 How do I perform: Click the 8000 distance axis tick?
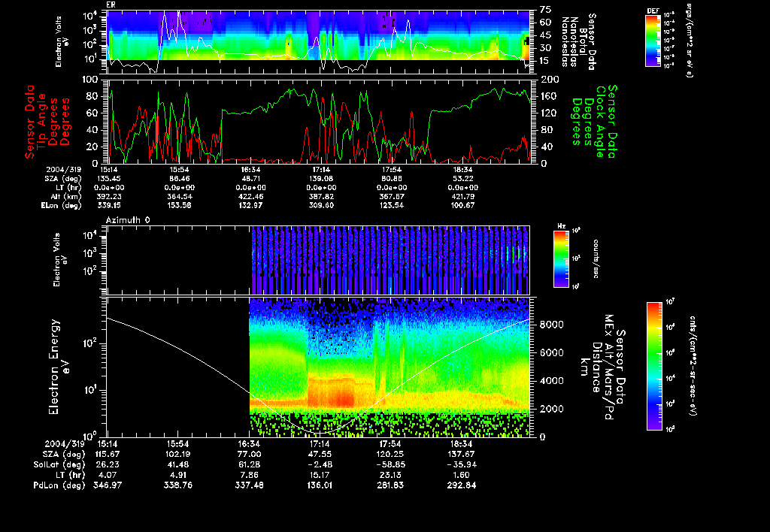pos(551,325)
